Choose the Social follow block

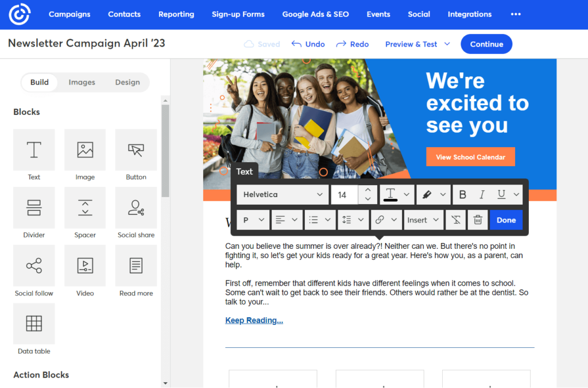click(34, 266)
